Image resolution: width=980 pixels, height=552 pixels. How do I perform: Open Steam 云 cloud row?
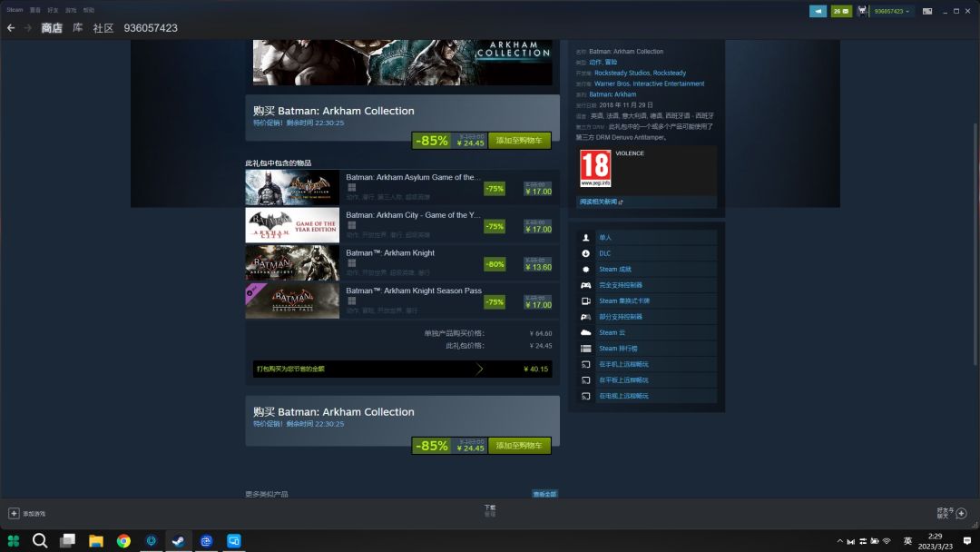point(646,332)
